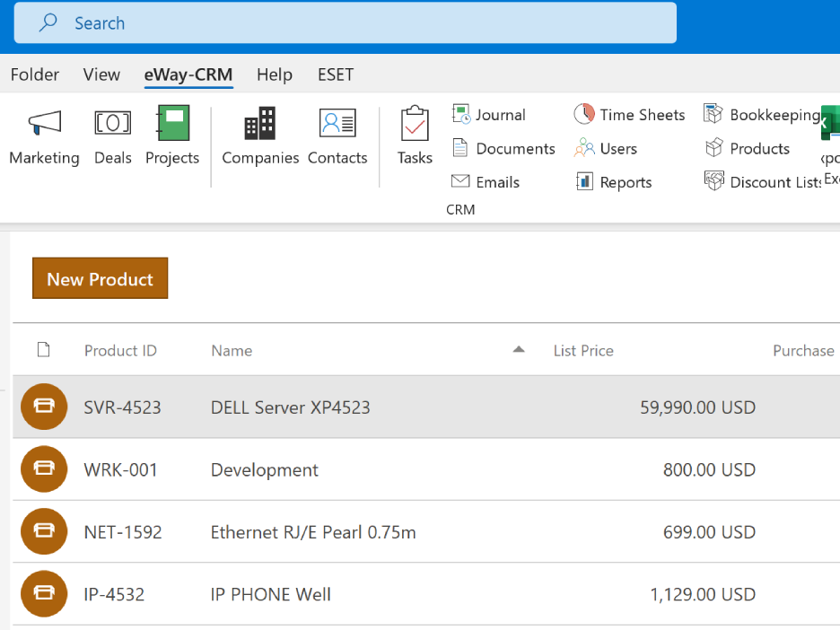Click the Journal icon in ribbon
Image resolution: width=840 pixels, height=630 pixels.
click(x=460, y=114)
